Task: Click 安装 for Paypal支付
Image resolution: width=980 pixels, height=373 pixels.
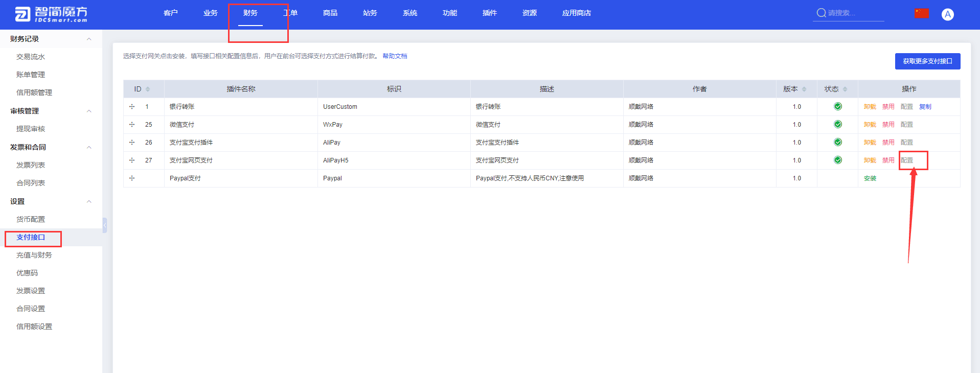Action: pos(870,178)
